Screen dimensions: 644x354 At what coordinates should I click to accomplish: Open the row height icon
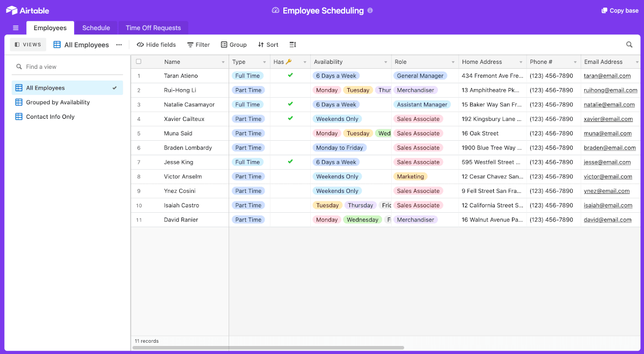292,45
